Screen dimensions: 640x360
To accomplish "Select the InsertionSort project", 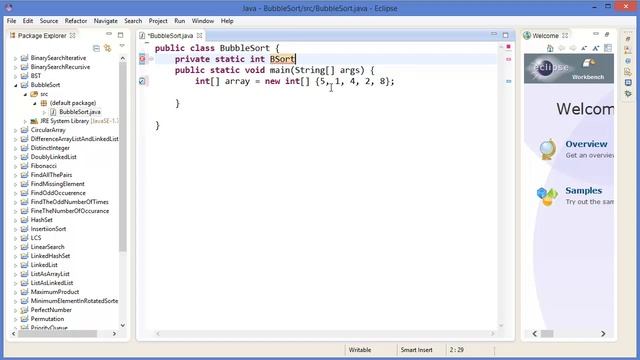I will click(x=48, y=229).
